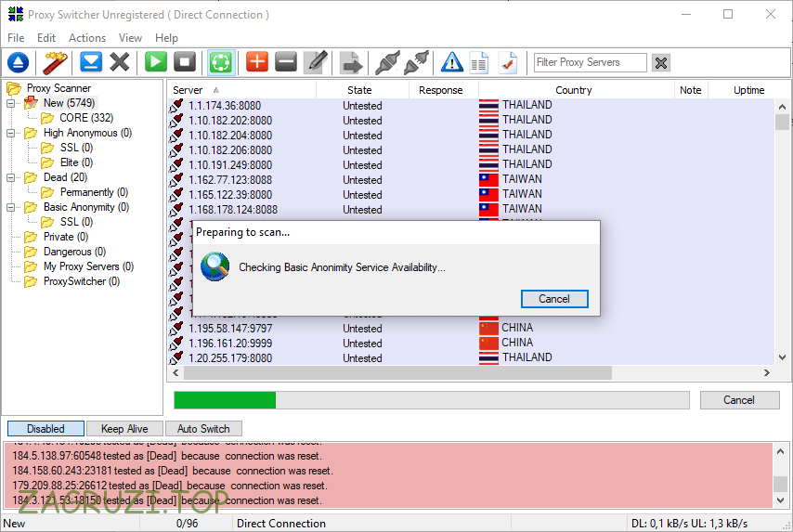This screenshot has width=793, height=532.
Task: Collapse the New (5749) tree node
Action: [10, 103]
